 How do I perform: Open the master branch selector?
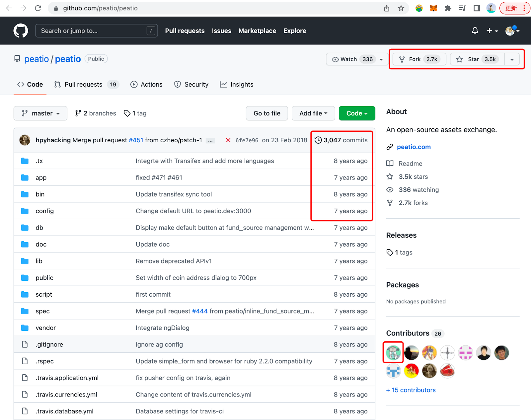point(40,113)
